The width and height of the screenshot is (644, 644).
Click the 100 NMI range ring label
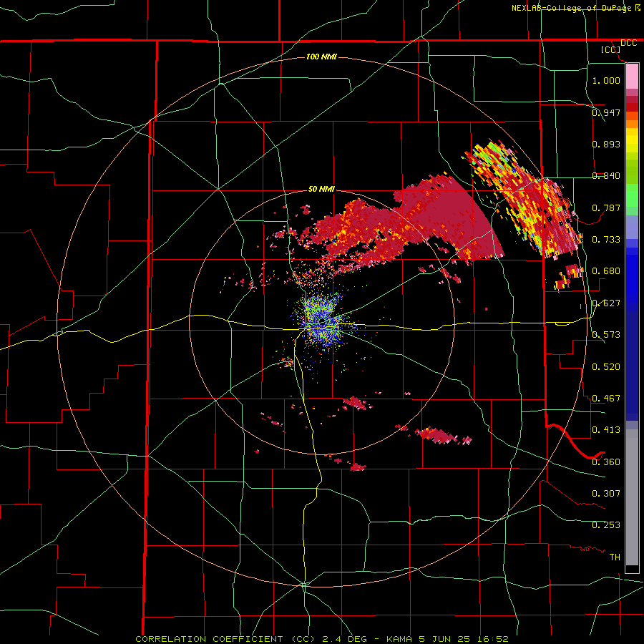(x=321, y=57)
